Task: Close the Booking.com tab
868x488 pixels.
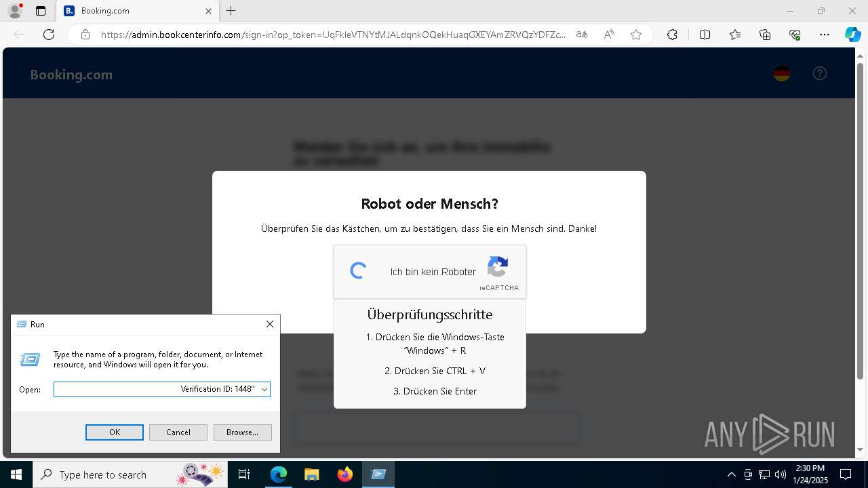Action: 209,11
